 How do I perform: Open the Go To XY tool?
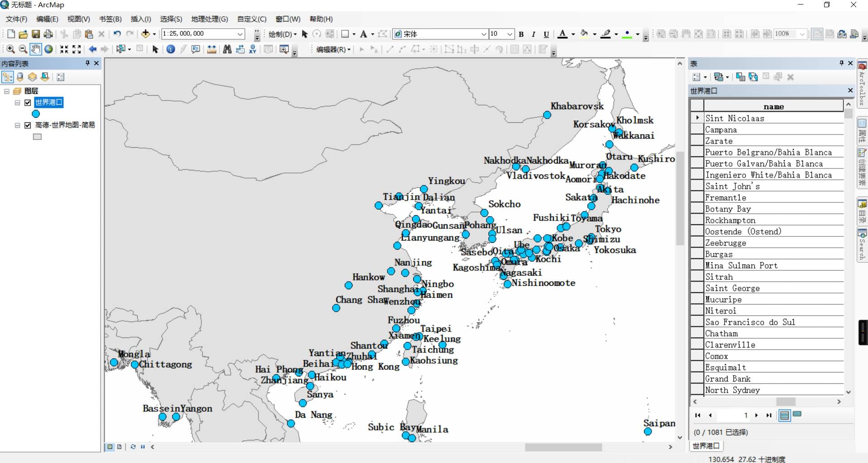[x=253, y=49]
